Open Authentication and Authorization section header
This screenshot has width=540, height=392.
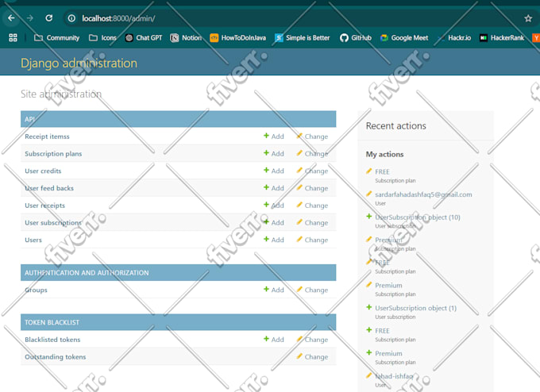coord(87,273)
